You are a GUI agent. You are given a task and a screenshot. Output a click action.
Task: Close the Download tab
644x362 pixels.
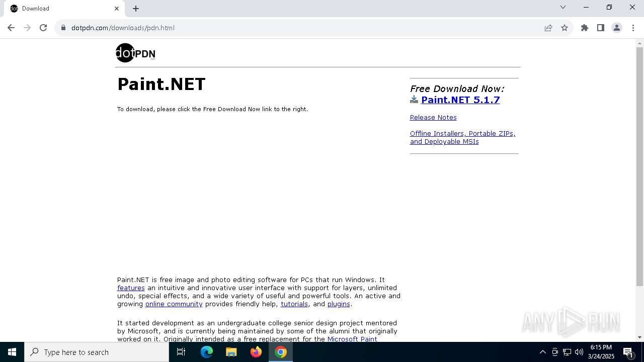point(117,9)
